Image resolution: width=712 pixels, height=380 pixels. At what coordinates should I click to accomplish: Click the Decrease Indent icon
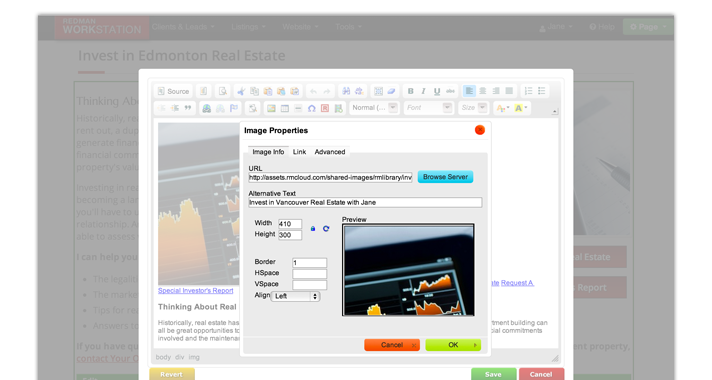coord(162,108)
